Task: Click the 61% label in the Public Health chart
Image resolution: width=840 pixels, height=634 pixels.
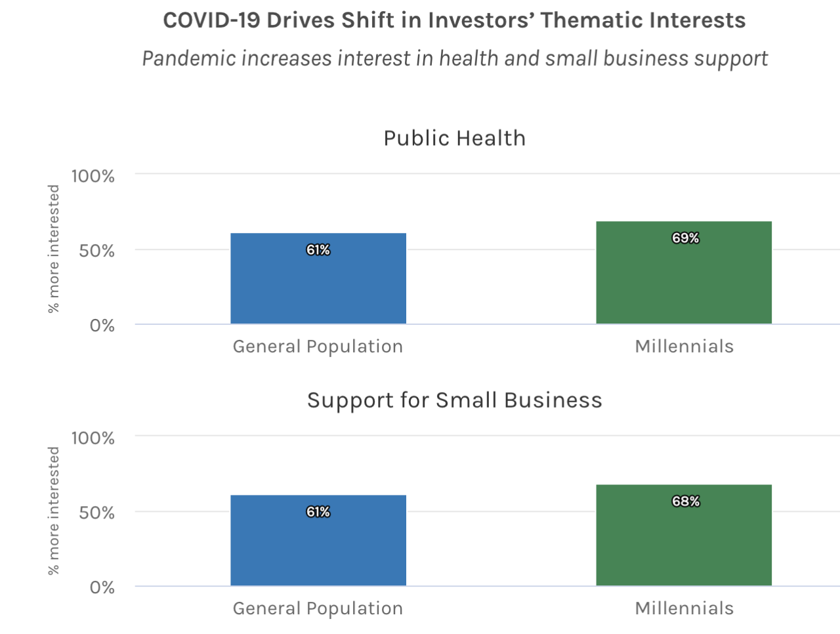Action: coord(318,249)
